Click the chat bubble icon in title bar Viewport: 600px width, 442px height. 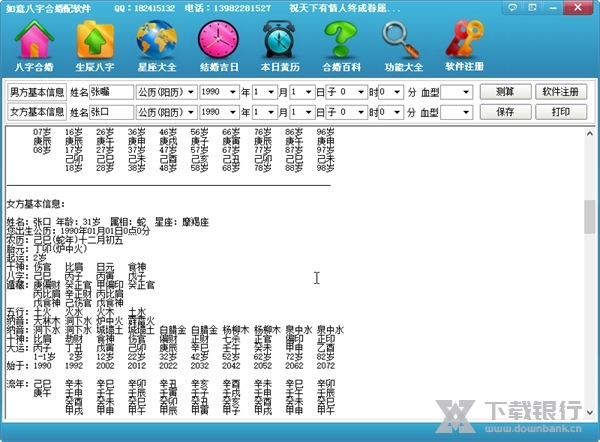point(512,7)
